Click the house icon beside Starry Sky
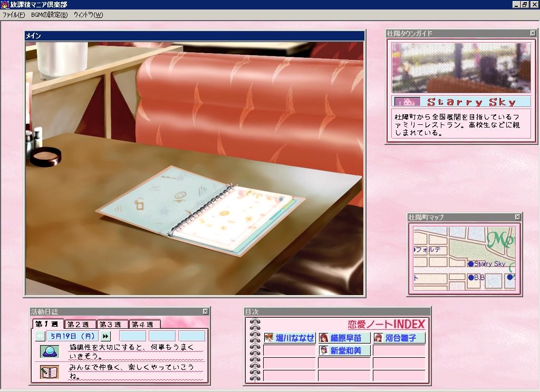 tap(407, 102)
